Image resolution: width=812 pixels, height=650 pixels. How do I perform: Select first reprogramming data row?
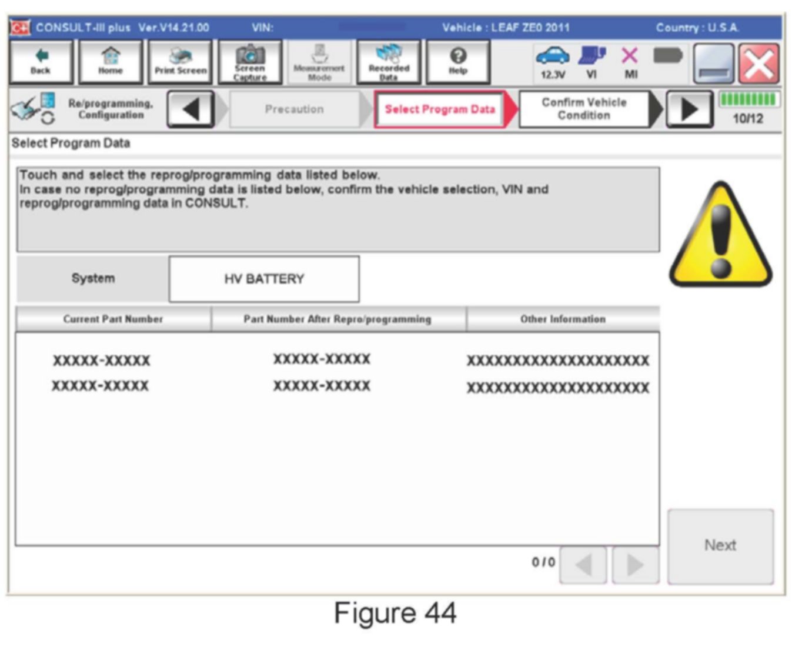[336, 360]
